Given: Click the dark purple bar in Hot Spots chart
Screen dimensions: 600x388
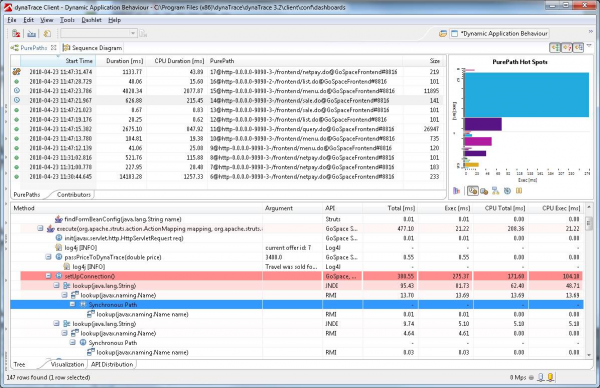Looking at the screenshot, I should pos(483,124).
